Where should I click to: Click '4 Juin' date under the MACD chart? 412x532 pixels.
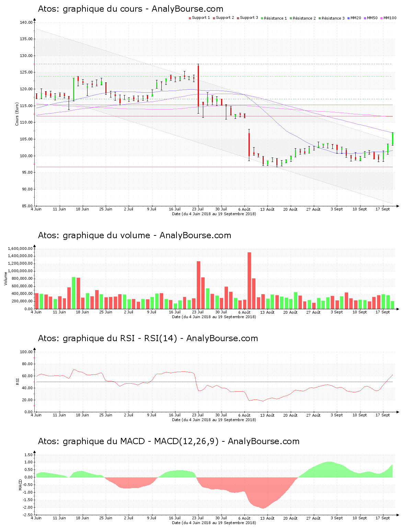pyautogui.click(x=36, y=518)
